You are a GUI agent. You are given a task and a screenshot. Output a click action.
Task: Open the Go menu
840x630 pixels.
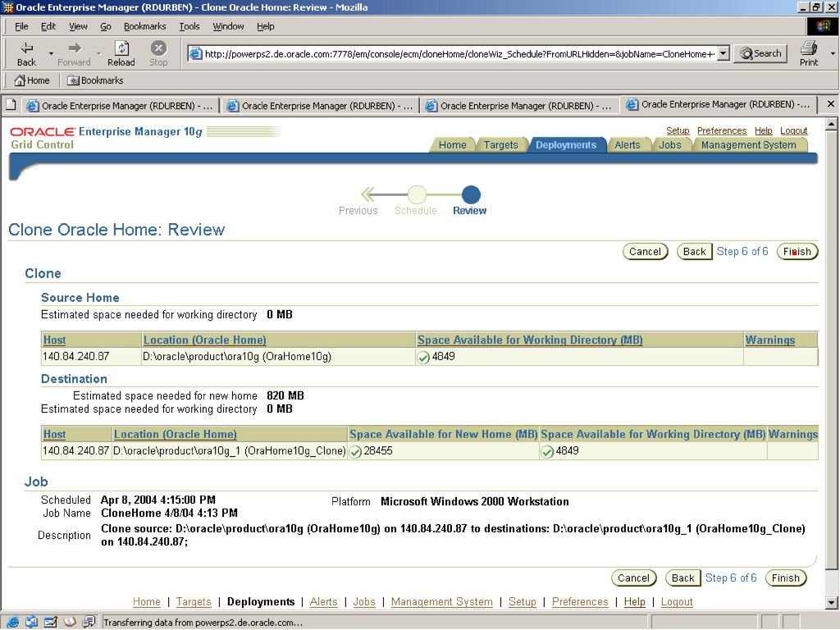[106, 26]
